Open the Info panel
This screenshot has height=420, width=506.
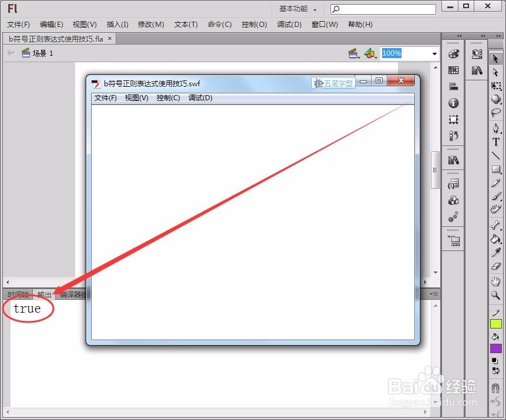tap(453, 103)
